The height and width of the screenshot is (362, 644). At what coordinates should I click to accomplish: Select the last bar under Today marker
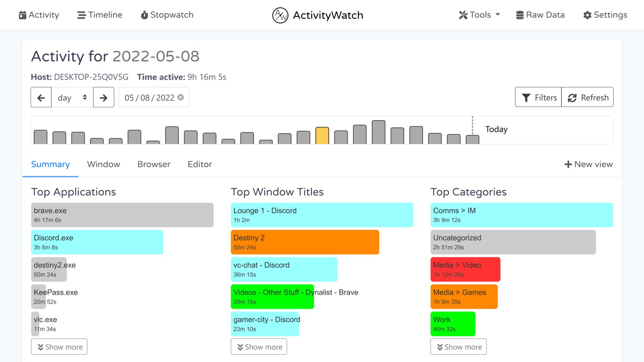click(x=473, y=140)
